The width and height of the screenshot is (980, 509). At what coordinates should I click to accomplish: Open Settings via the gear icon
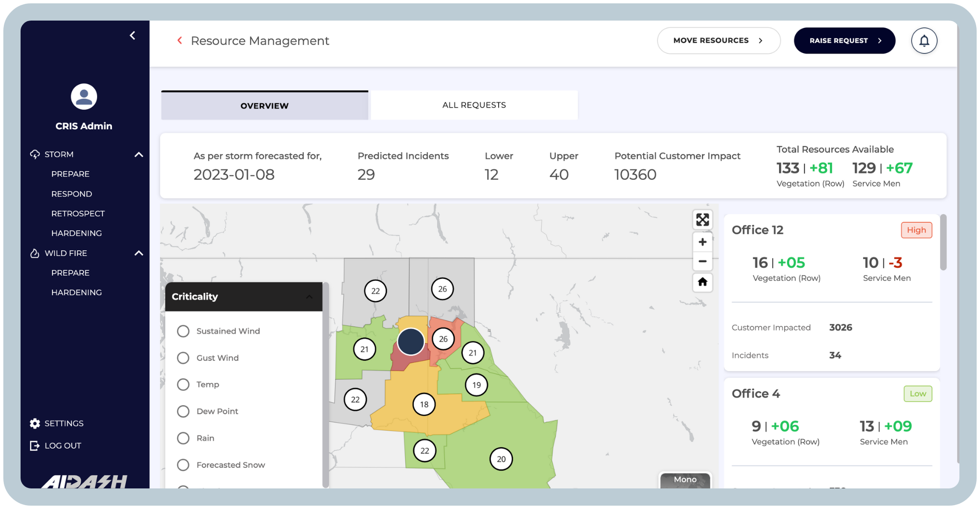(x=34, y=423)
